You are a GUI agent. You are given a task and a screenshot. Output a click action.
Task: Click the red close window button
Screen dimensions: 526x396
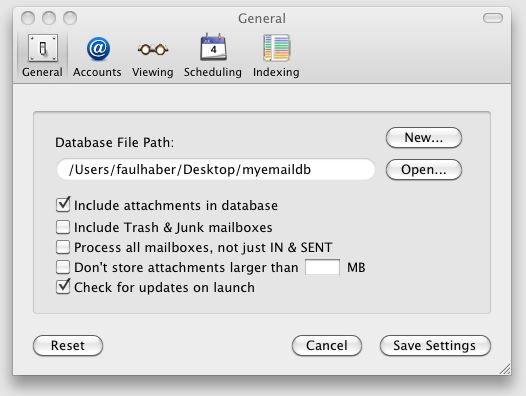pyautogui.click(x=28, y=18)
